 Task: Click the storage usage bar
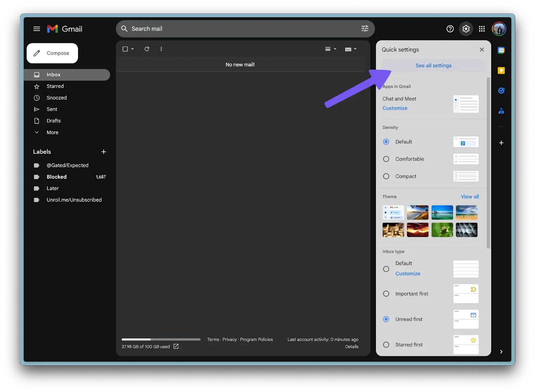(x=161, y=340)
